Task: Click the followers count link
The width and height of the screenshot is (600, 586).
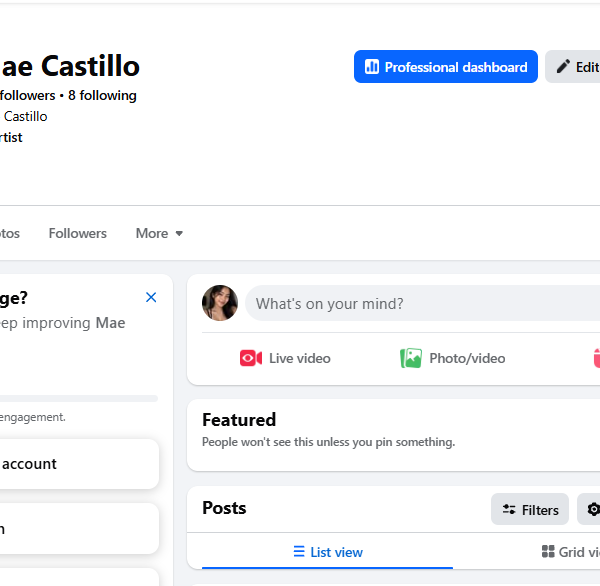Action: tap(27, 95)
